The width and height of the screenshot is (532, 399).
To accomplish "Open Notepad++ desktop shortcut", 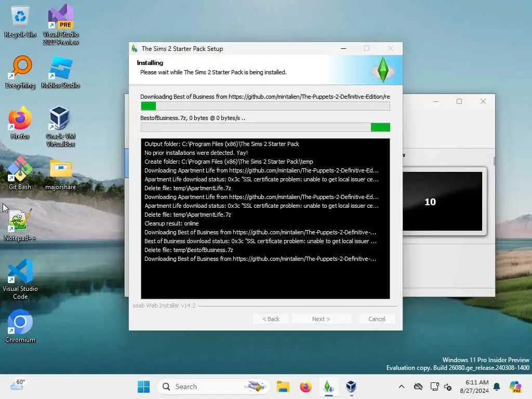I will point(20,224).
